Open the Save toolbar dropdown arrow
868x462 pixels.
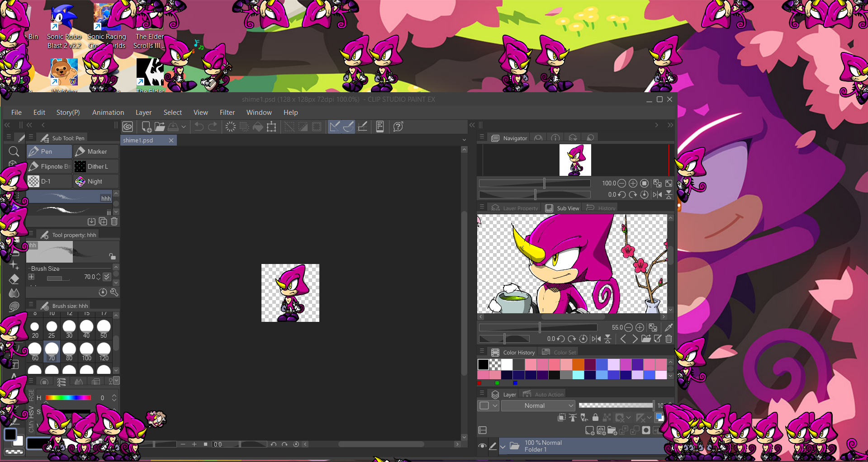184,127
